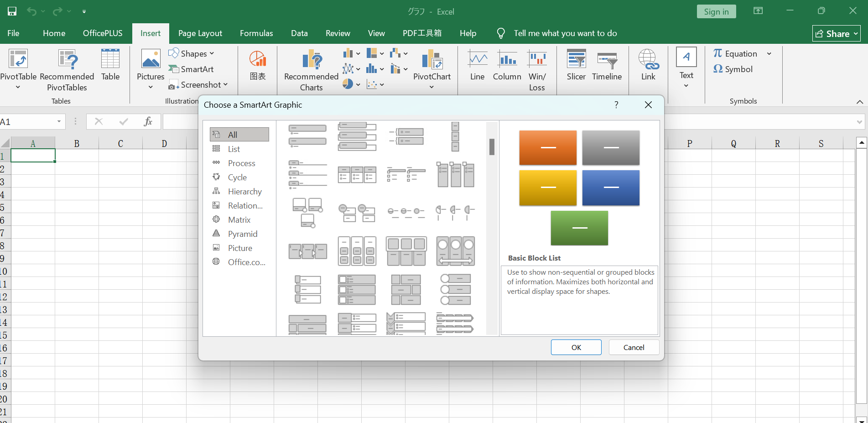Screen dimensions: 868x423
Task: Insert a Table from the ribbon
Action: (x=110, y=65)
